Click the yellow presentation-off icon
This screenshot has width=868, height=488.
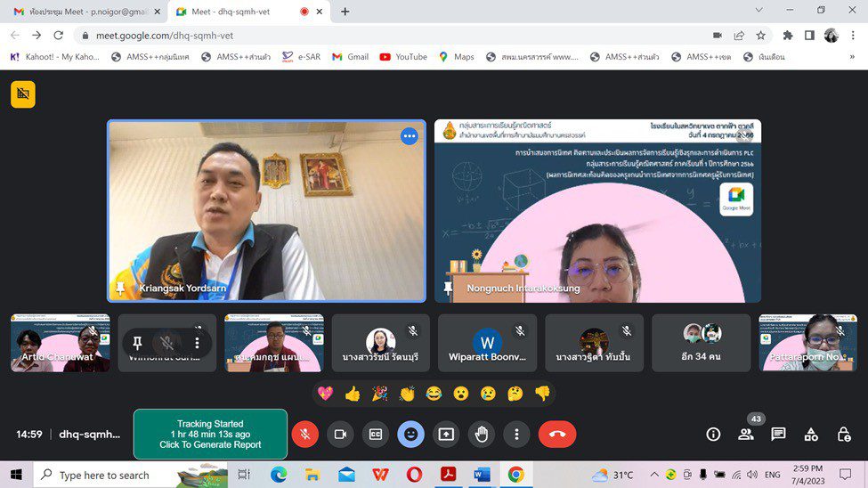22,94
